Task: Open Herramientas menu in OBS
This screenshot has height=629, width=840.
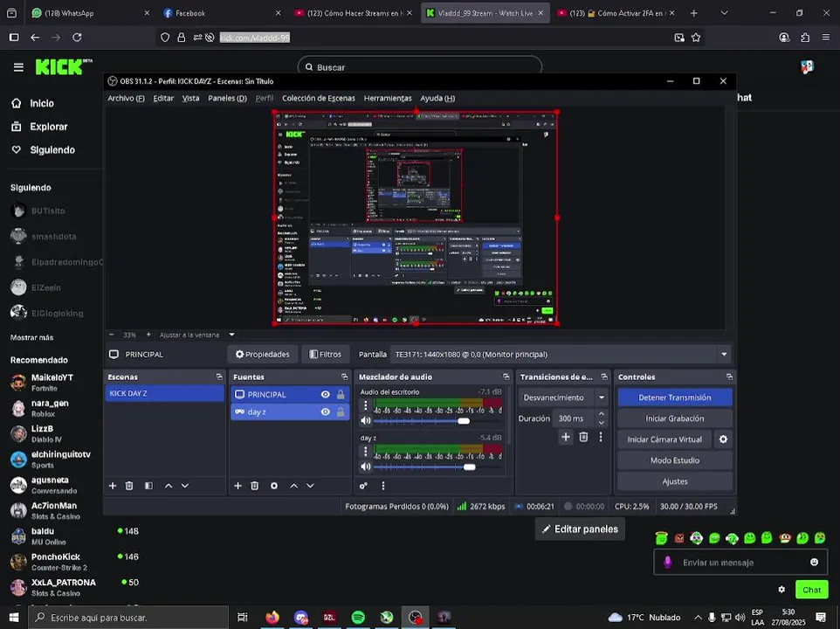Action: (x=388, y=98)
